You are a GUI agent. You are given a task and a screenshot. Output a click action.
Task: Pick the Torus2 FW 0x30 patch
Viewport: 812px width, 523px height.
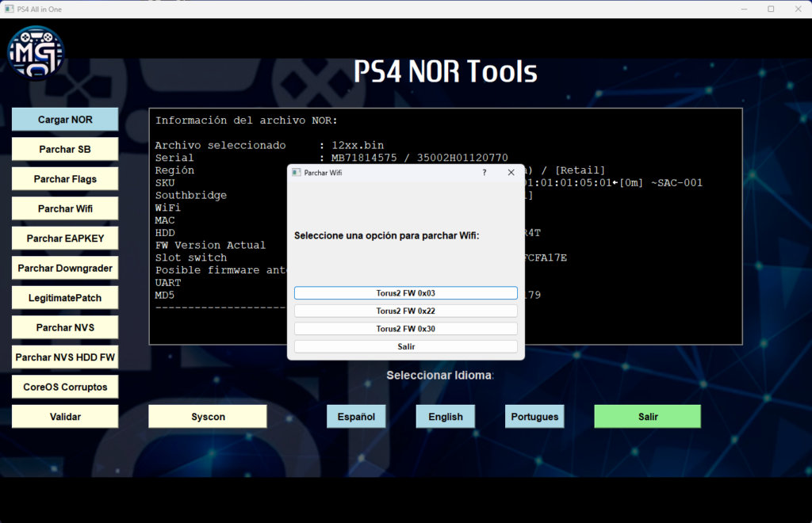pos(405,328)
